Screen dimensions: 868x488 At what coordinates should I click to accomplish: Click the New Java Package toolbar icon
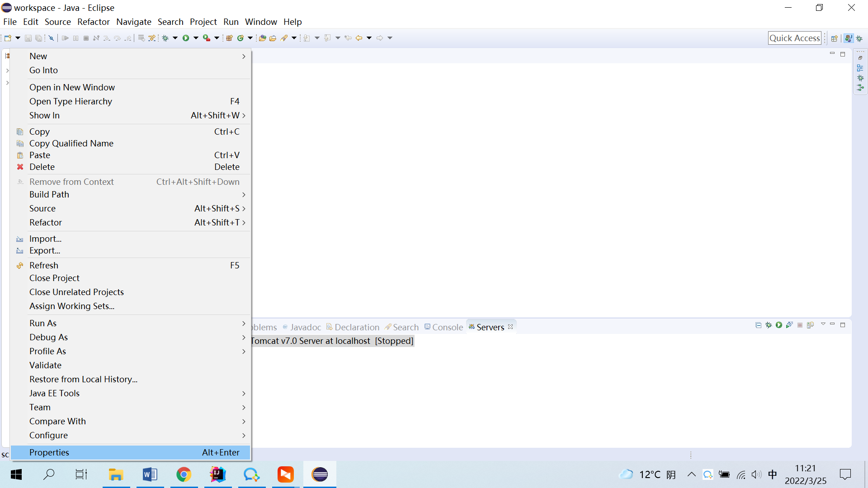pyautogui.click(x=229, y=38)
